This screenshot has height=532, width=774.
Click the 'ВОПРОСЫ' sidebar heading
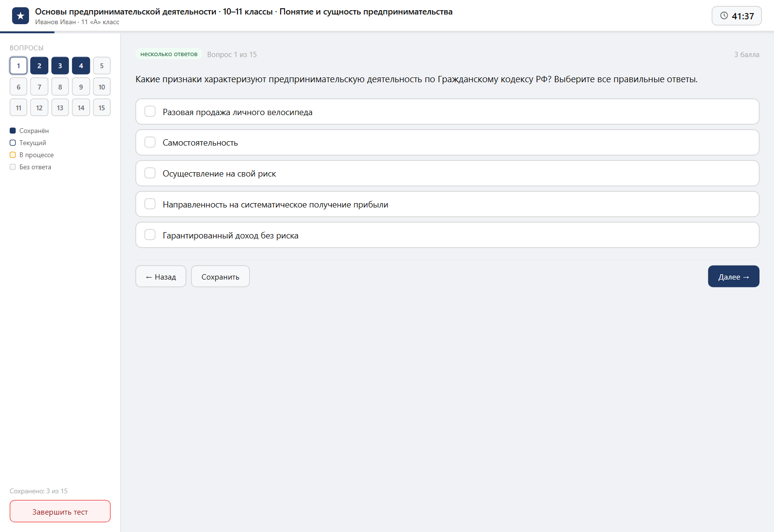click(x=27, y=48)
